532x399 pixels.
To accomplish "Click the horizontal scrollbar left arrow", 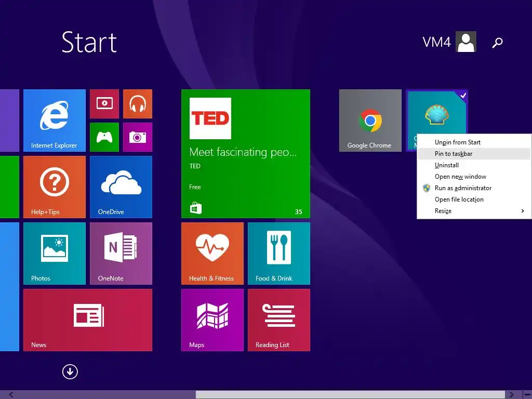I will [11, 395].
